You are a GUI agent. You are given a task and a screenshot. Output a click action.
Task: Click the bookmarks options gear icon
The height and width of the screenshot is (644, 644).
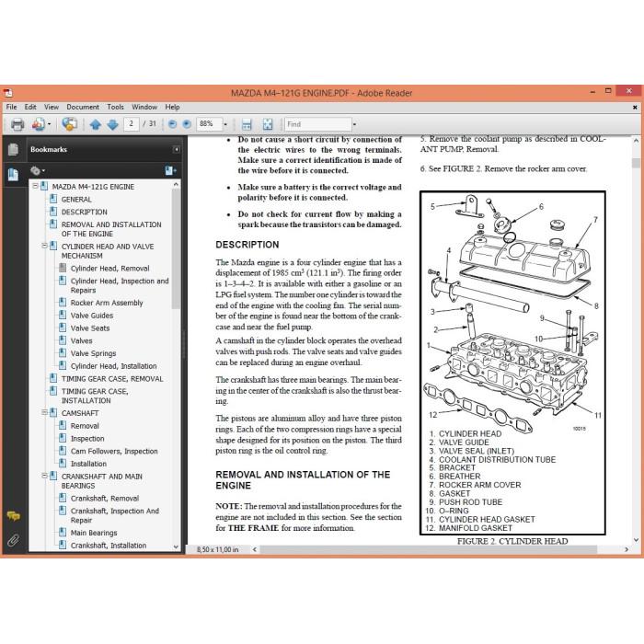tap(36, 170)
